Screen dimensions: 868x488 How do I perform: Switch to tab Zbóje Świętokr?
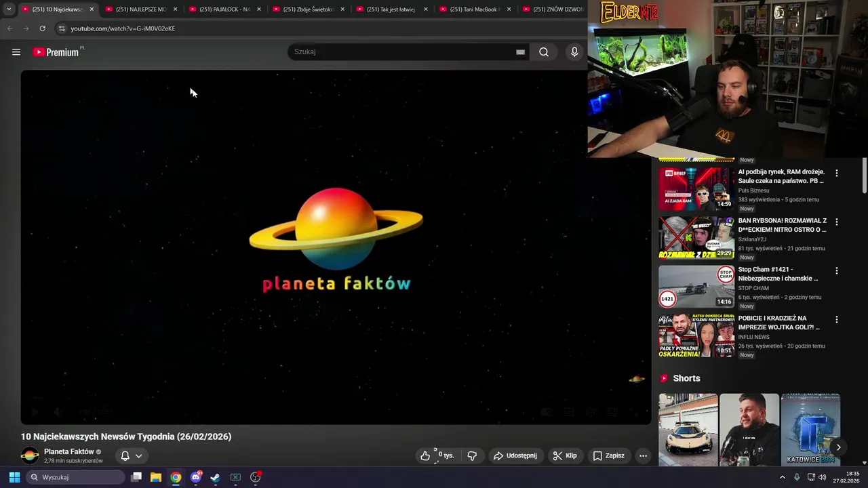(309, 9)
